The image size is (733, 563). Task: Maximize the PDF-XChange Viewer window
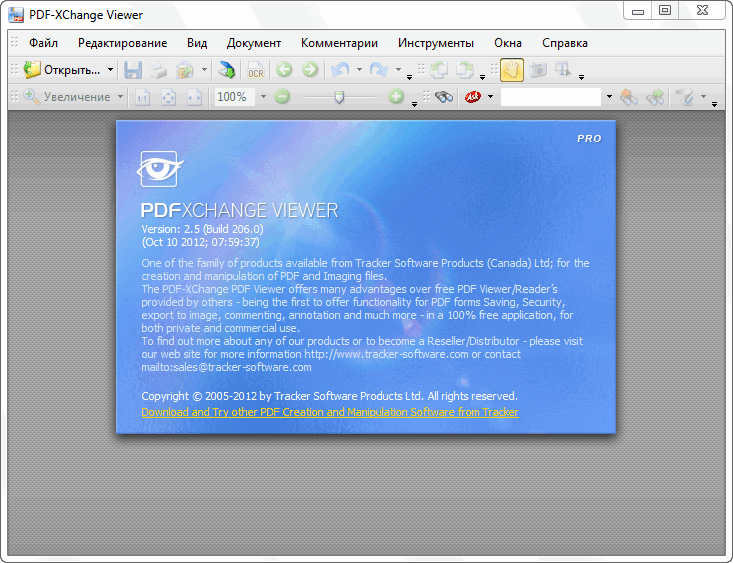point(665,11)
